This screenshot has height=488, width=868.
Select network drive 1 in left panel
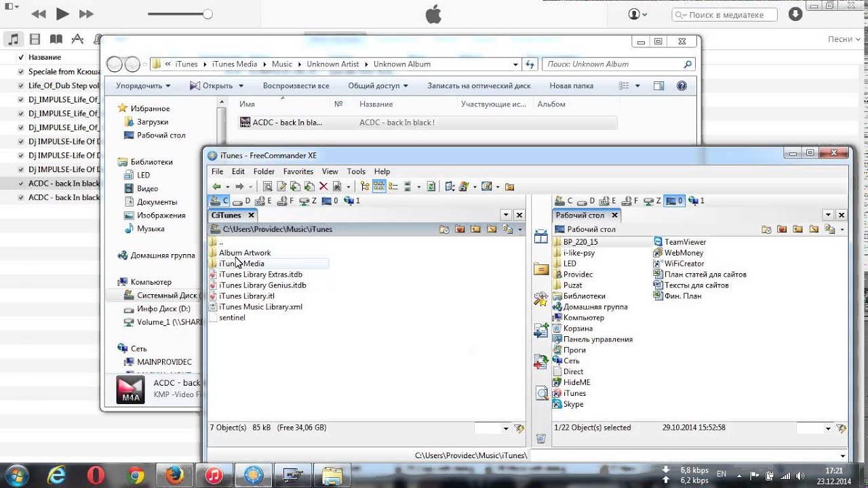[352, 201]
